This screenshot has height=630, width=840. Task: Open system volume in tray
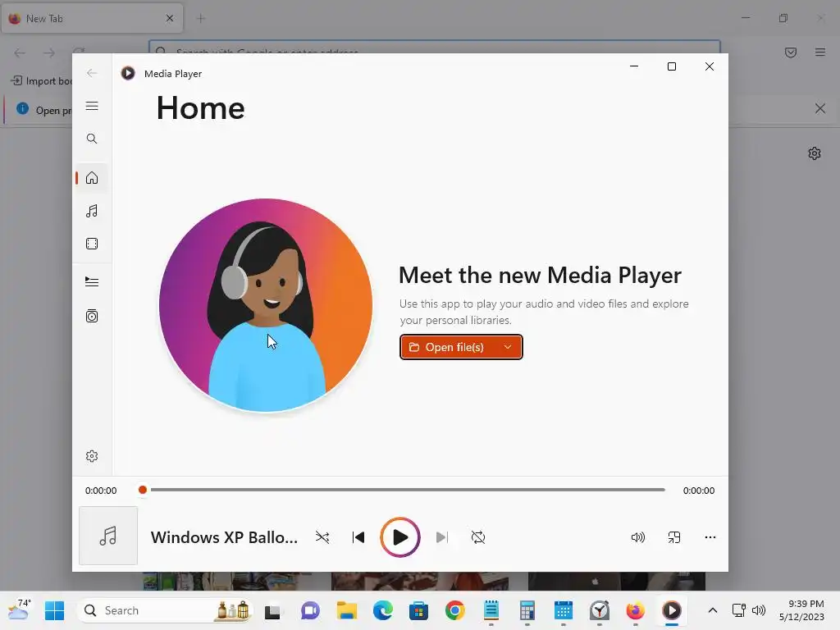759,610
